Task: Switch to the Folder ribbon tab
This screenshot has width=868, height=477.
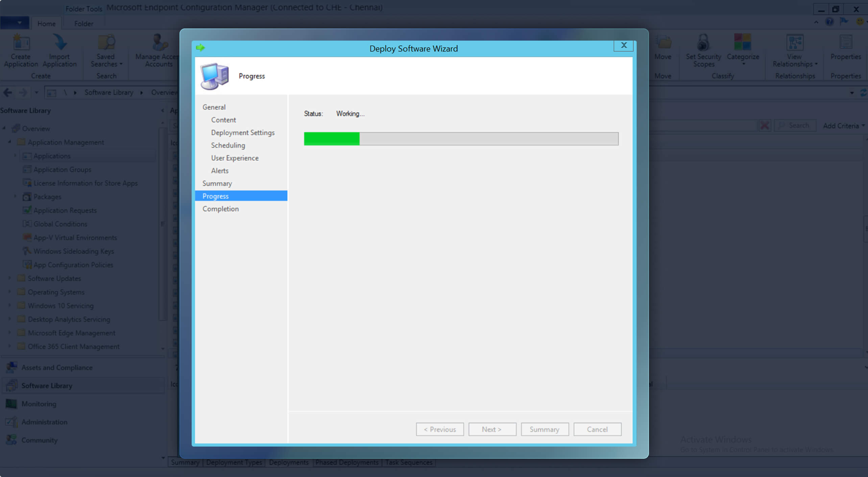Action: pos(83,23)
